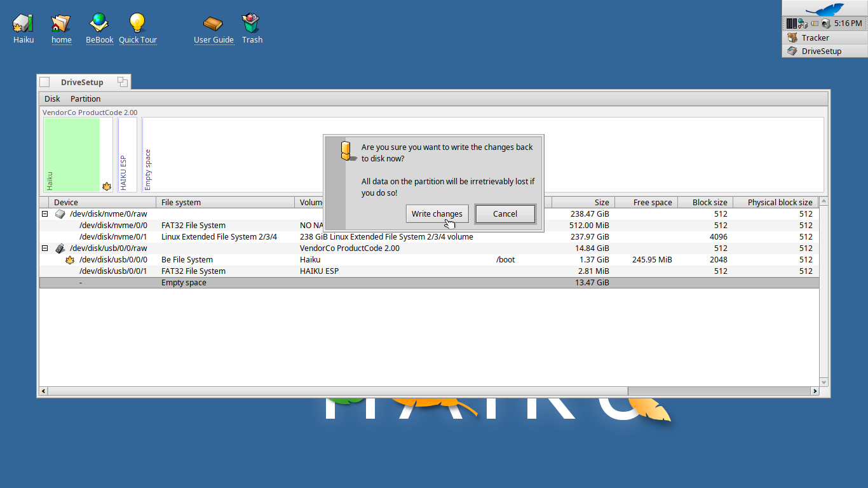868x488 pixels.
Task: Click the blue feather Deskbar leaf icon
Action: (x=824, y=9)
